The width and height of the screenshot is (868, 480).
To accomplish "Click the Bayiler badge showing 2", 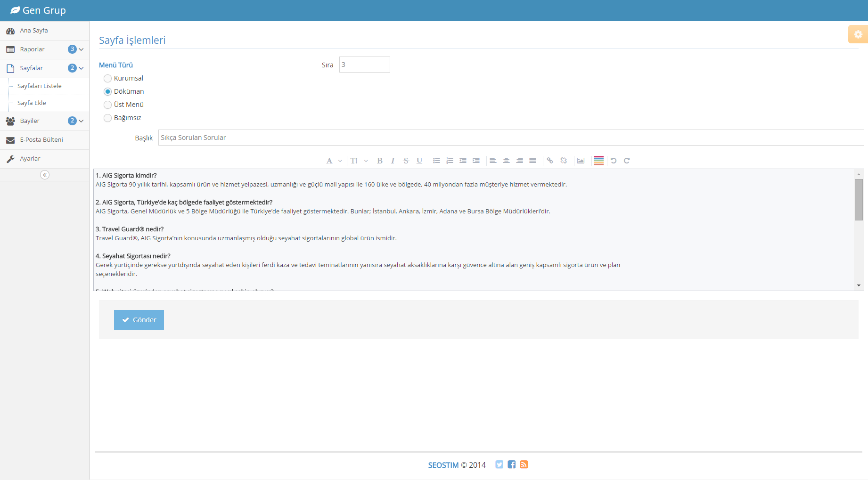I will 72,121.
